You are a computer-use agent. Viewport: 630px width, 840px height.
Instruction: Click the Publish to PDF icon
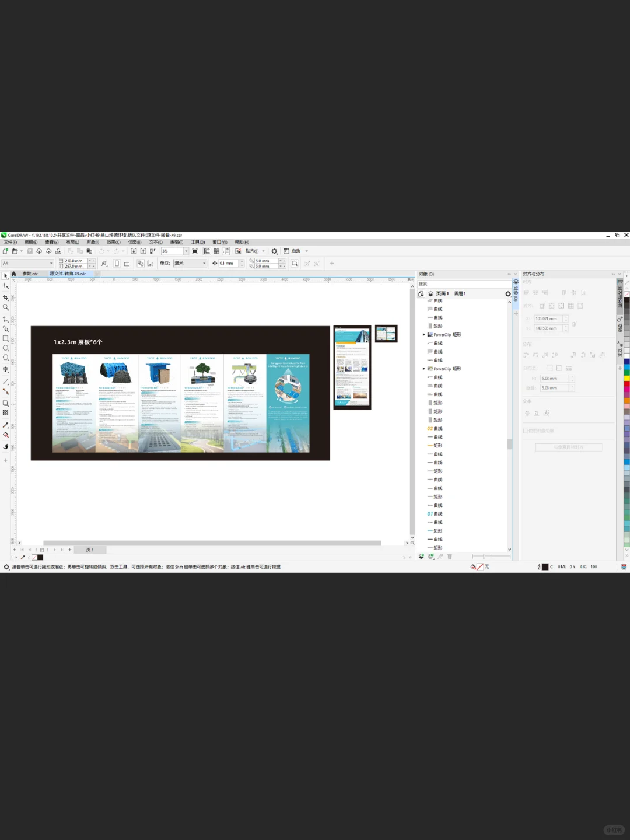click(x=153, y=251)
